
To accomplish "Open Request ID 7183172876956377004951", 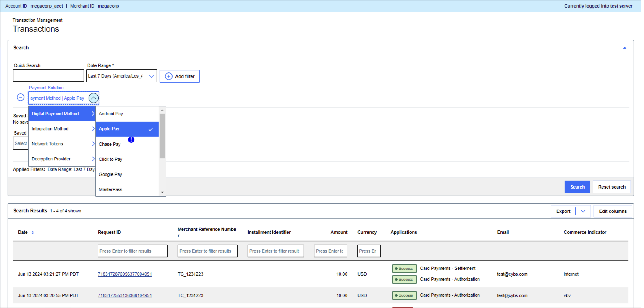I will pyautogui.click(x=124, y=274).
